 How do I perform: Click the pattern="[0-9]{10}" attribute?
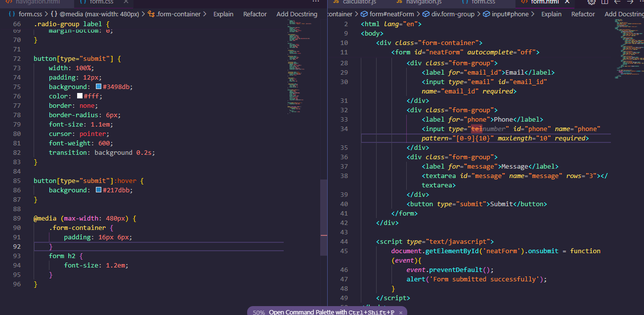458,138
